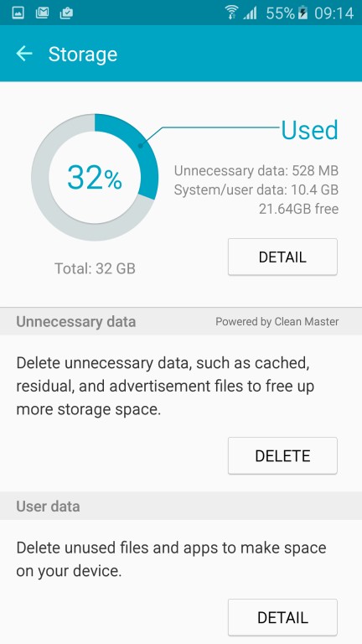Tap the Unnecessary data section header
The height and width of the screenshot is (644, 362).
[76, 321]
